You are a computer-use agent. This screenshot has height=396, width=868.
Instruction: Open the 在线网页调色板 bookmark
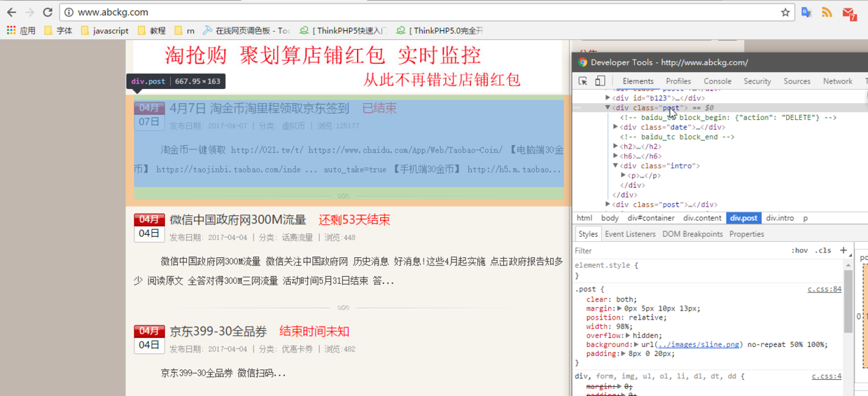pyautogui.click(x=246, y=31)
